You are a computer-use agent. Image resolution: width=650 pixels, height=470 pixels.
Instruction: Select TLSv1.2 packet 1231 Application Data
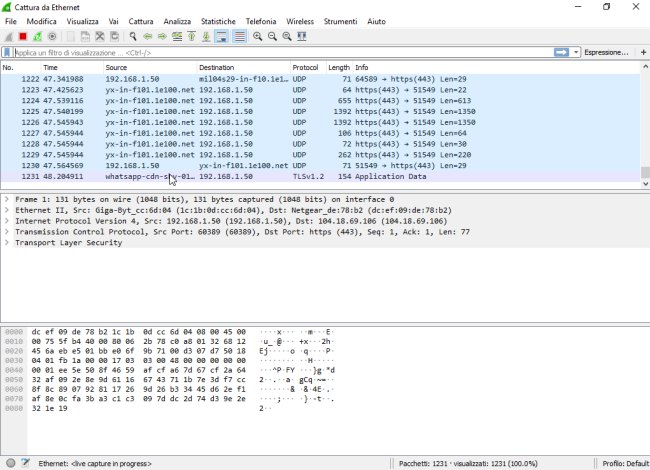[320, 176]
